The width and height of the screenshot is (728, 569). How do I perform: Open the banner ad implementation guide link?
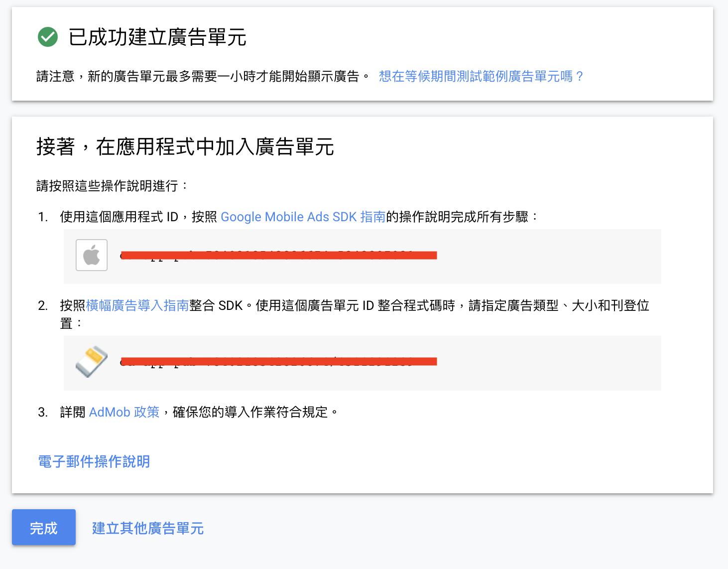(137, 305)
